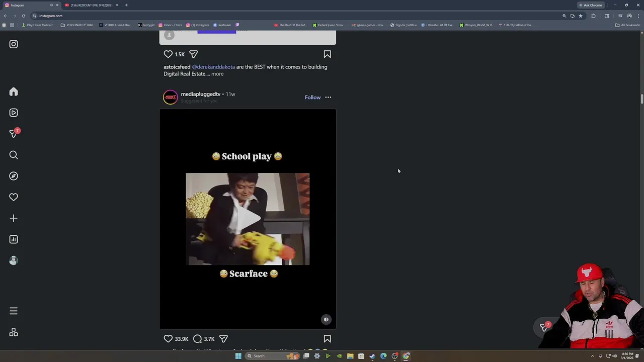The width and height of the screenshot is (644, 362).
Task: Like the astoicsfeed post with 1.5K likes
Action: (x=168, y=54)
